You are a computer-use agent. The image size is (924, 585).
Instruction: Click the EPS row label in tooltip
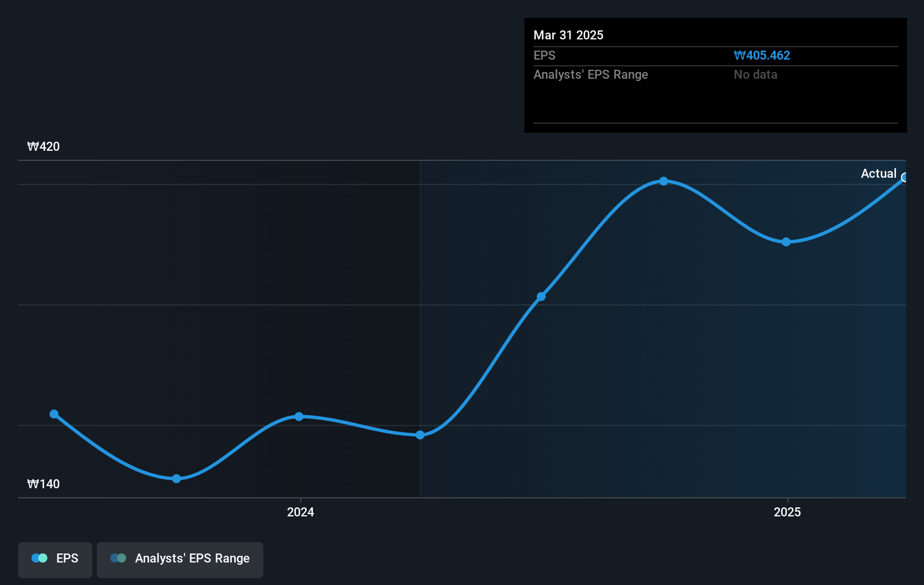544,56
